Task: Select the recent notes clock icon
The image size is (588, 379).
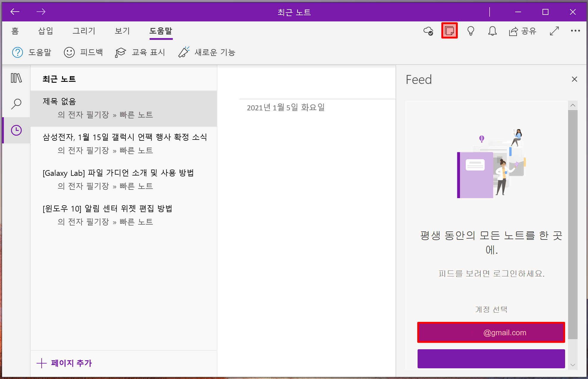Action: [x=16, y=130]
